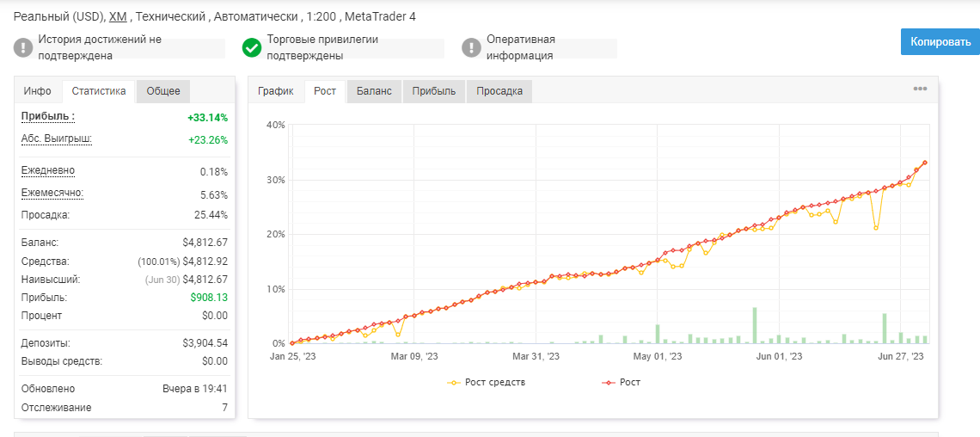The width and height of the screenshot is (980, 437).
Task: Click the blue Копировать button
Action: pyautogui.click(x=940, y=42)
